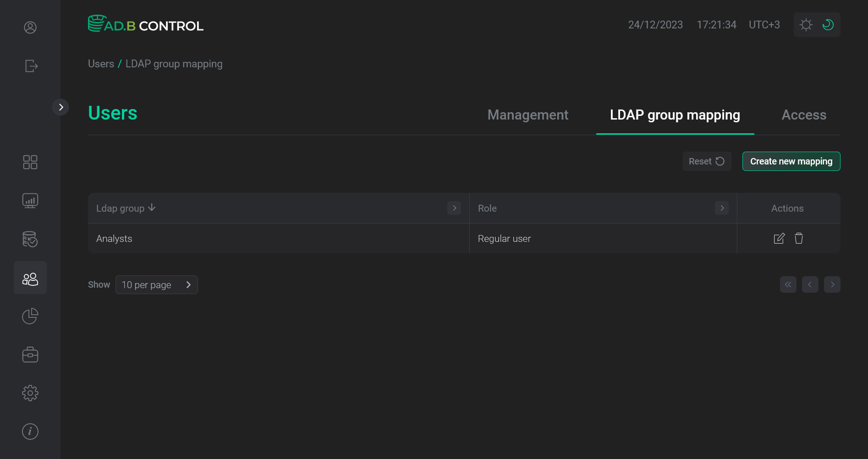Switch to light theme mode
The image size is (868, 459).
[x=806, y=24]
